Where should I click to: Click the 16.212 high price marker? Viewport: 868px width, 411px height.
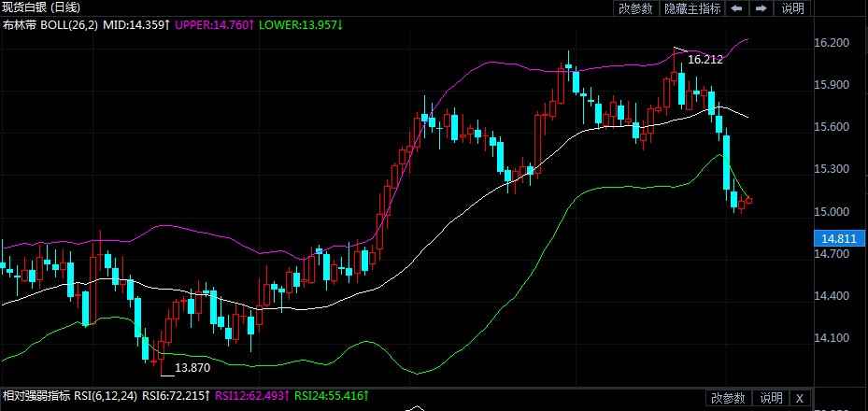(x=704, y=60)
